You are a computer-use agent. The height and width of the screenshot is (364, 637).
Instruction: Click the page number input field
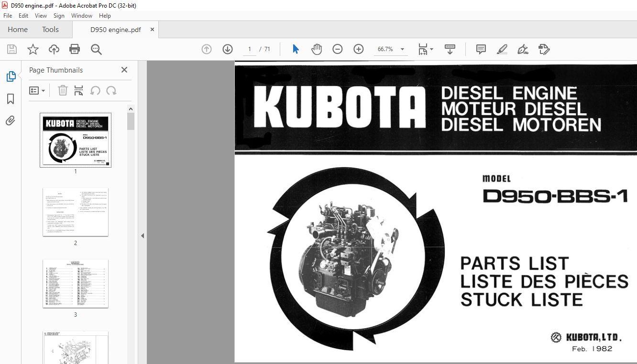point(250,49)
